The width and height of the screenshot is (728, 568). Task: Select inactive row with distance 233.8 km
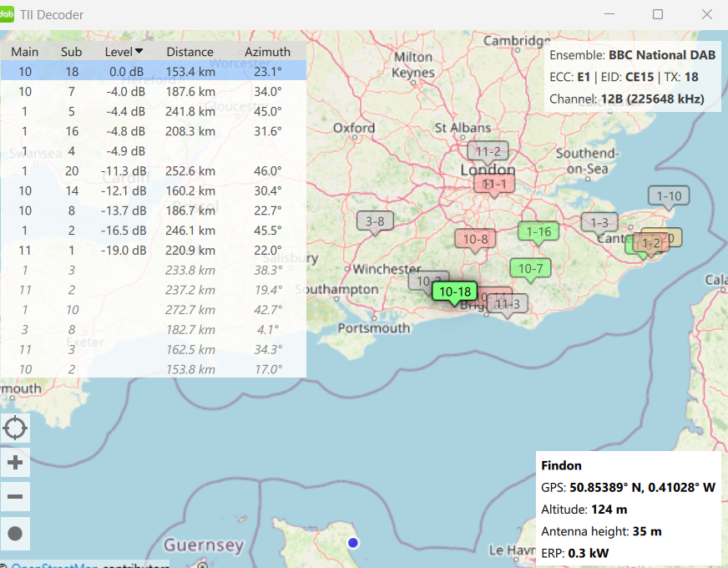point(154,271)
